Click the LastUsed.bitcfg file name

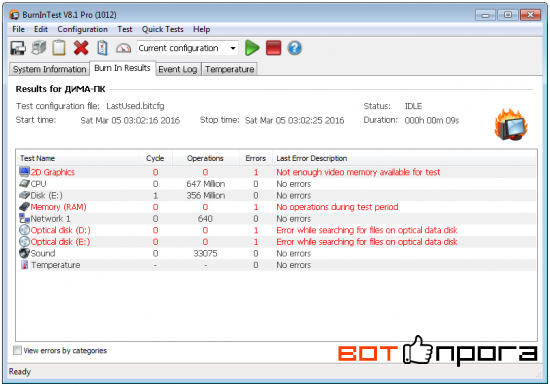pos(135,106)
